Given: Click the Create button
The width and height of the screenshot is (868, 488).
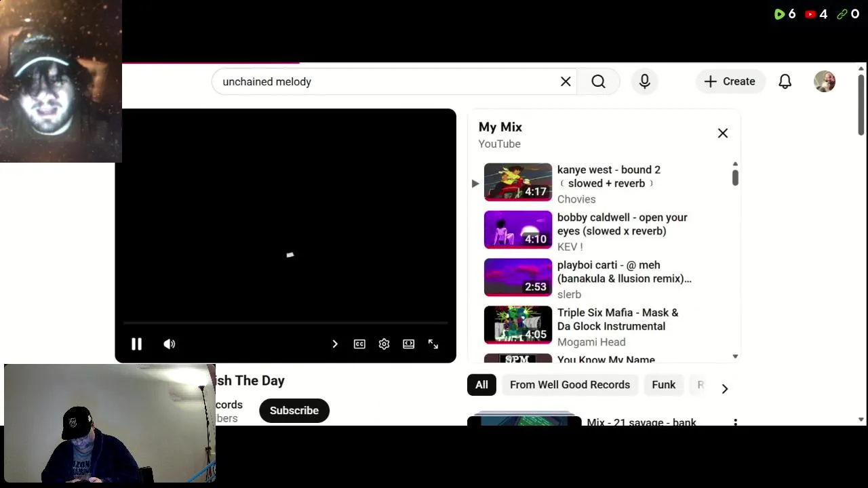Looking at the screenshot, I should [x=730, y=81].
